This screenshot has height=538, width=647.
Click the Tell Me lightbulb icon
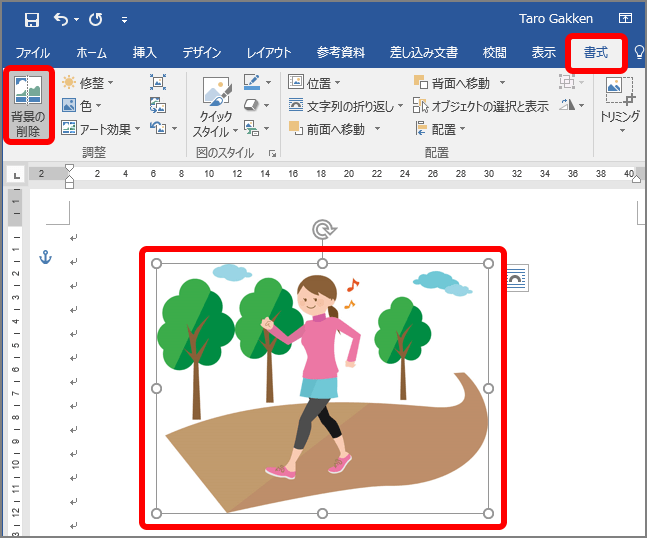(x=639, y=53)
